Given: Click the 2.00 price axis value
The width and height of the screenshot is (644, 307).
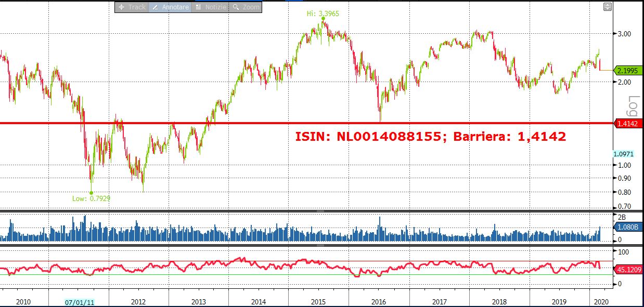Looking at the screenshot, I should [x=625, y=82].
